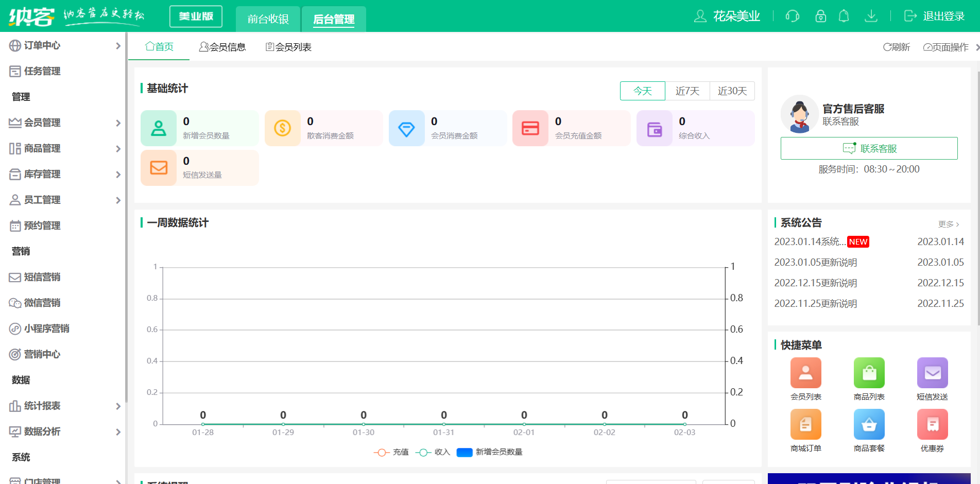Toggle 充值 series in chart legend
This screenshot has width=980, height=484.
[391, 452]
